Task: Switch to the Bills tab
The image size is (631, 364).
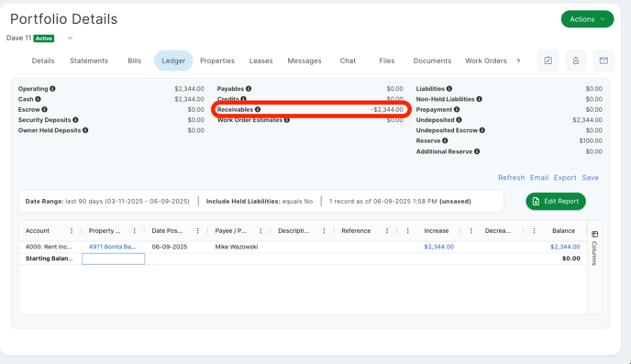Action: point(135,61)
